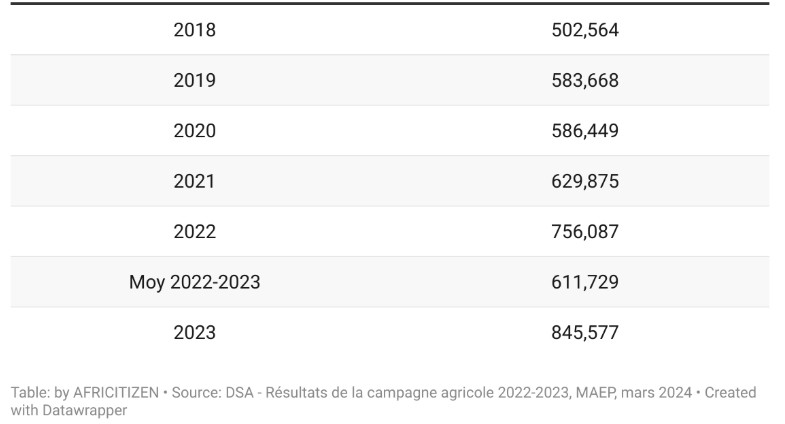This screenshot has width=785, height=424.
Task: Click the 2020 year cell
Action: (x=194, y=131)
